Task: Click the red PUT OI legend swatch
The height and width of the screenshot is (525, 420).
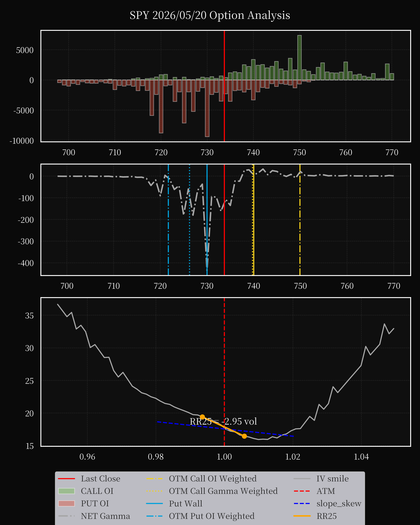Action: pos(66,504)
